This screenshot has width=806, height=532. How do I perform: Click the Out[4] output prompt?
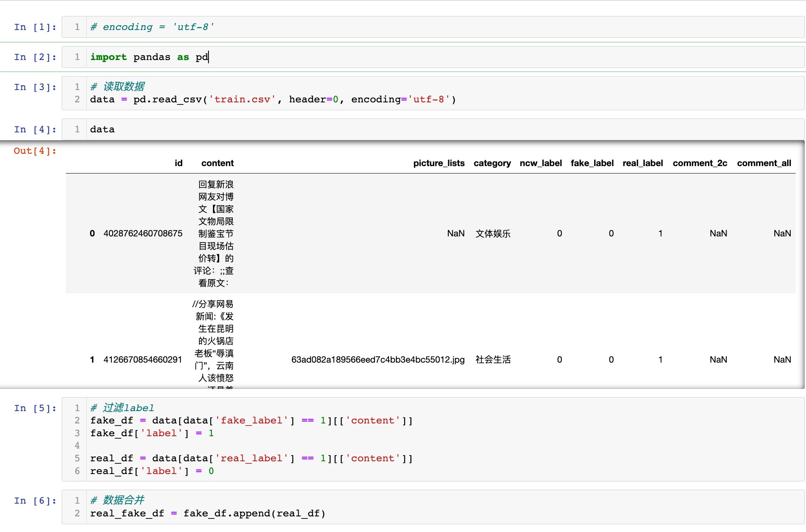(x=35, y=151)
